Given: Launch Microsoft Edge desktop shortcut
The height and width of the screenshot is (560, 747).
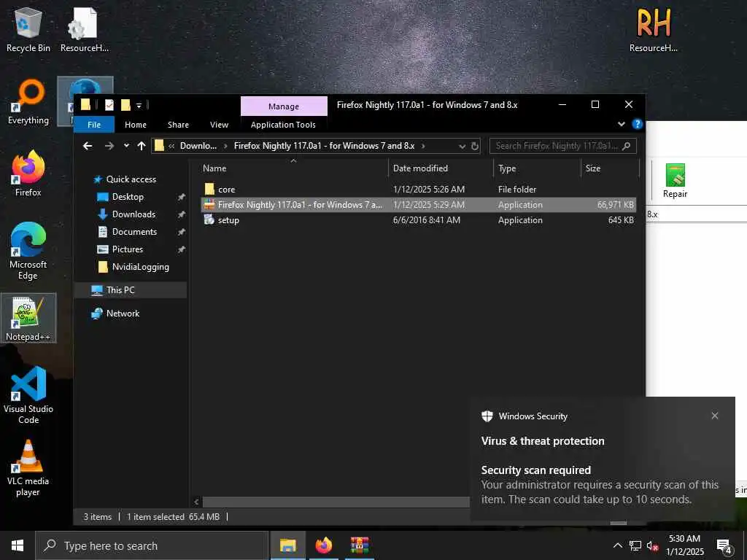Looking at the screenshot, I should point(28,251).
